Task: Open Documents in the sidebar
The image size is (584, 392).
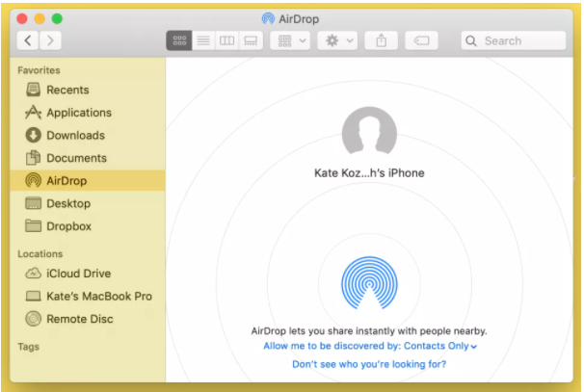Action: 88,158
